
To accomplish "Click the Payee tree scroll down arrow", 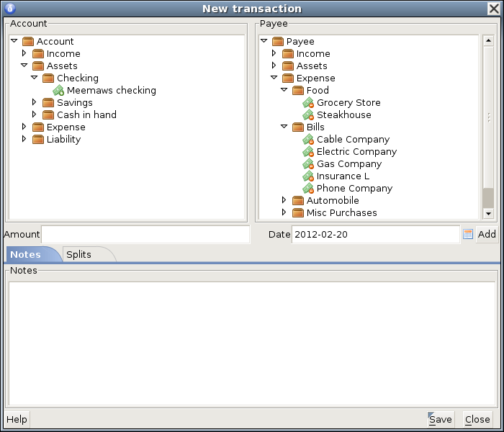I will pyautogui.click(x=489, y=213).
